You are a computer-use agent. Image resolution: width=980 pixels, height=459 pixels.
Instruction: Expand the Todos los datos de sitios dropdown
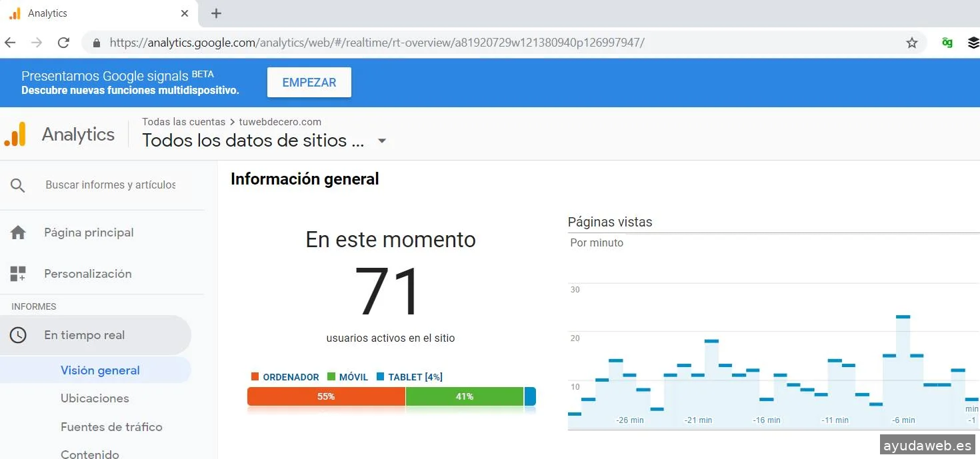tap(382, 141)
